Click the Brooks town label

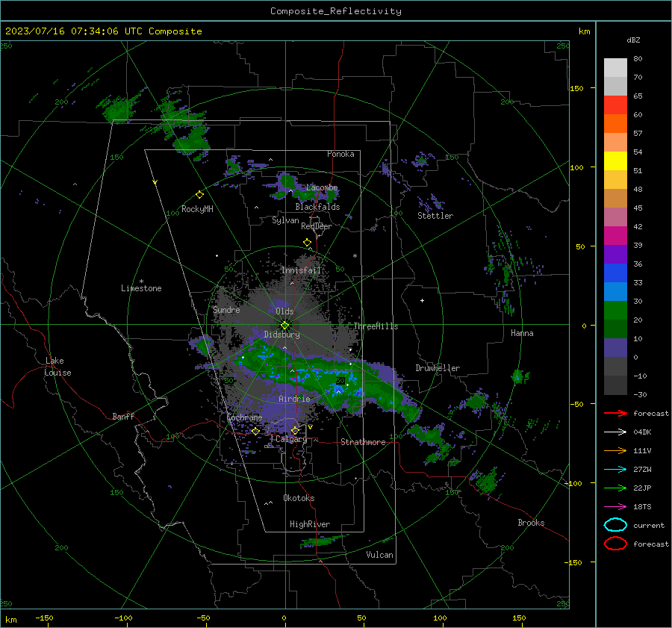[x=531, y=523]
